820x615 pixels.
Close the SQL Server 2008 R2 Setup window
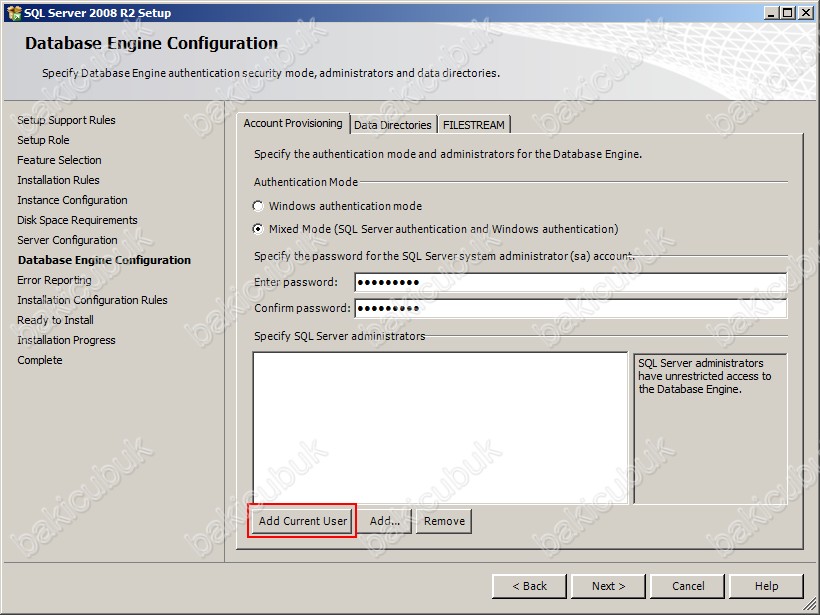[x=806, y=13]
